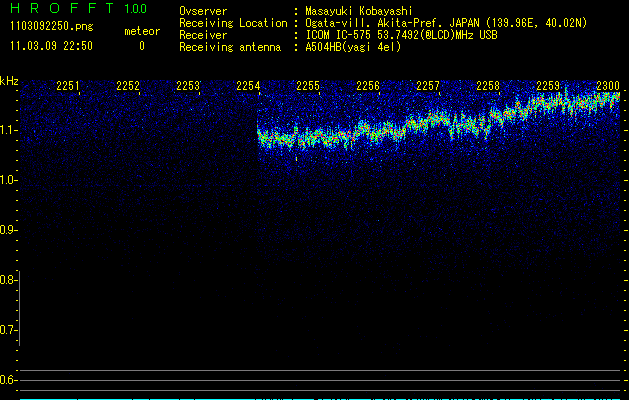Click the 0.9 frequency axis label
This screenshot has height=400, width=629.
pos(9,230)
